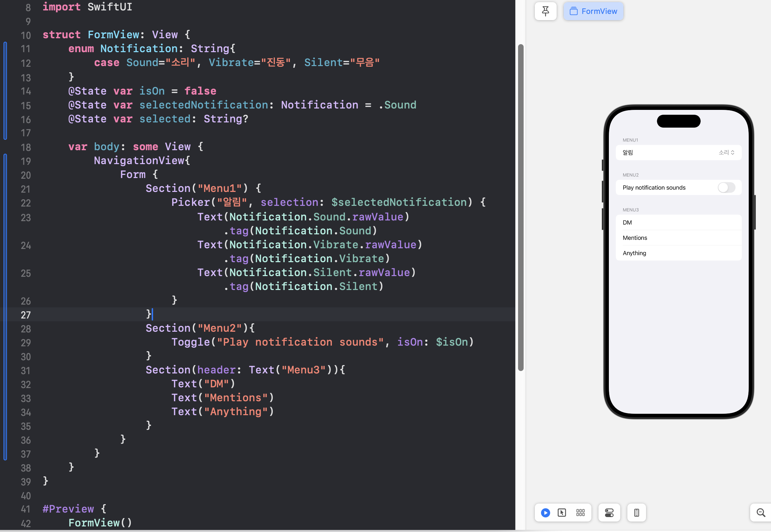This screenshot has width=771, height=532.
Task: Open the 알림 picker showing 소리
Action: [x=726, y=153]
